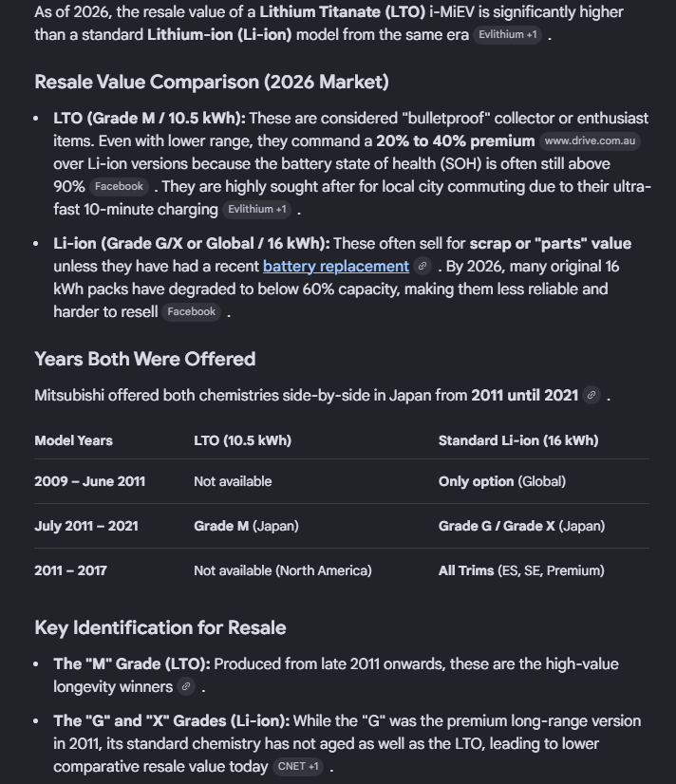Select the "Model Years" column header
This screenshot has height=784, width=676.
[x=73, y=440]
